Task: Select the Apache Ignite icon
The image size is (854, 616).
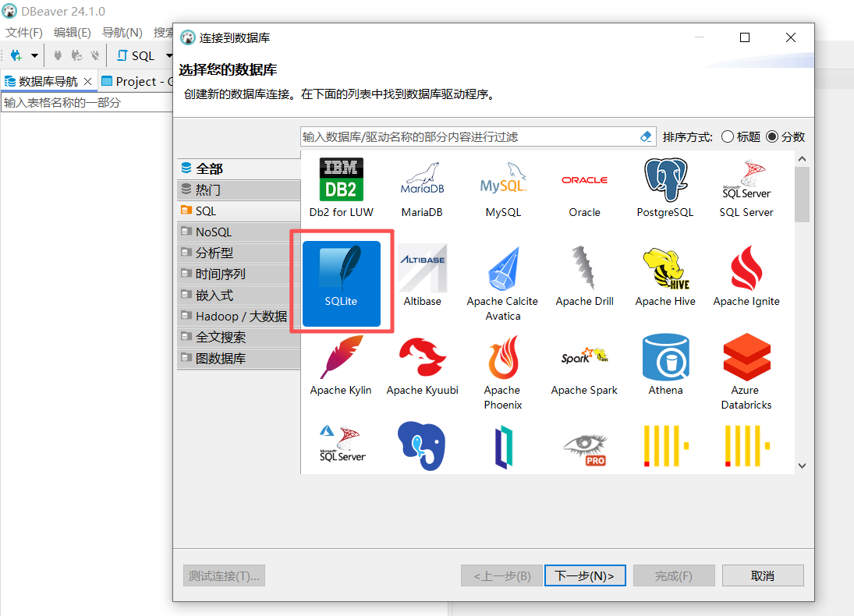Action: coord(746,268)
